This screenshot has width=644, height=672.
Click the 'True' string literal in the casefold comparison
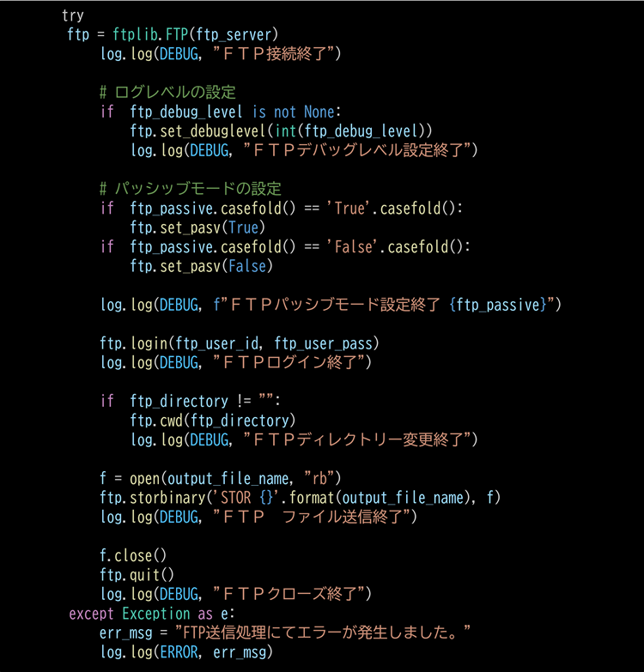350,209
